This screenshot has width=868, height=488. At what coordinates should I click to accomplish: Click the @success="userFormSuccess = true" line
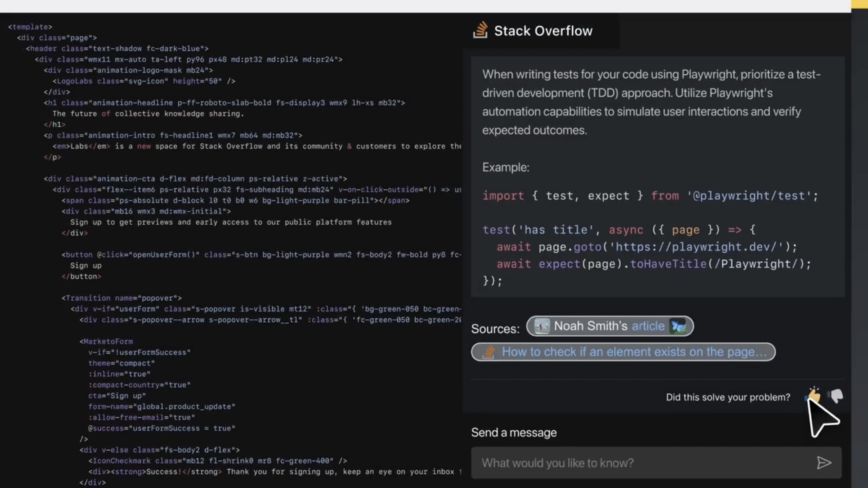point(162,428)
